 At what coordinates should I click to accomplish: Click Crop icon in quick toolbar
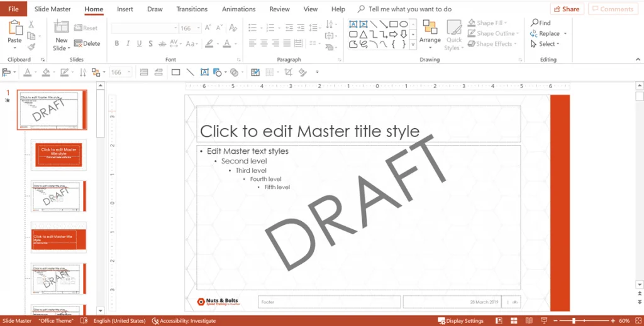click(288, 72)
